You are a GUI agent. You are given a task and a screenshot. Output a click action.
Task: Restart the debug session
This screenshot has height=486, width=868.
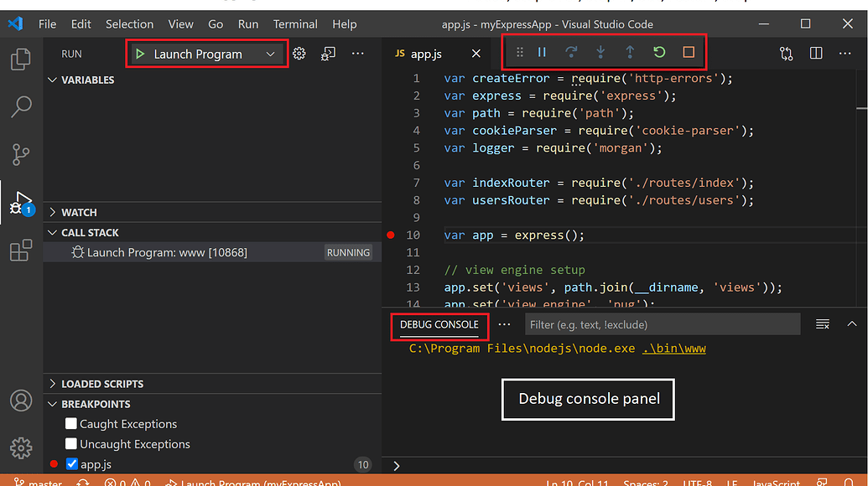pos(659,51)
